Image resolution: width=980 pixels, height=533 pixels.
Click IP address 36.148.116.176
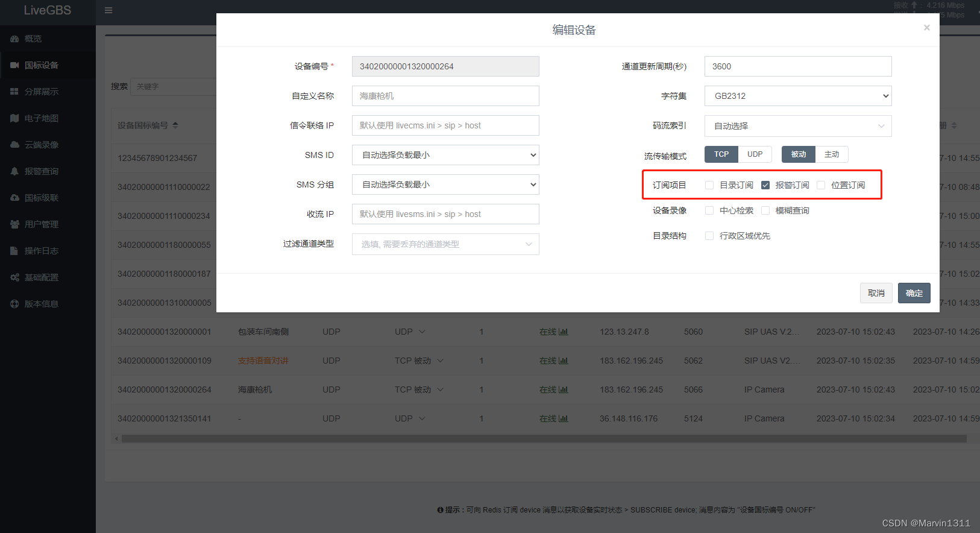pos(629,418)
